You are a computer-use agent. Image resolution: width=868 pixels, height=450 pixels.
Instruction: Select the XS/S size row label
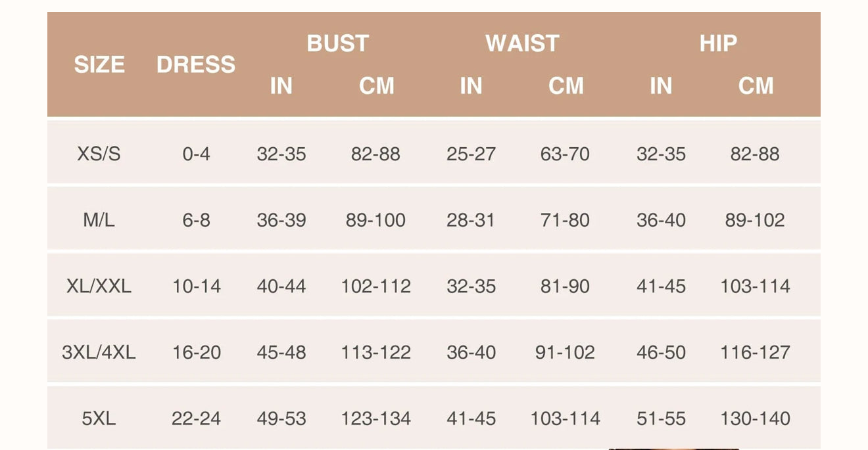(x=99, y=154)
